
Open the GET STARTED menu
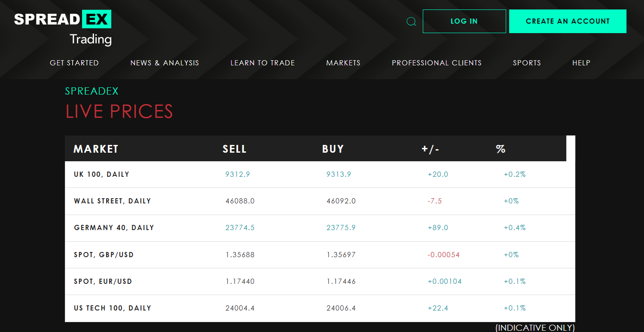[74, 63]
